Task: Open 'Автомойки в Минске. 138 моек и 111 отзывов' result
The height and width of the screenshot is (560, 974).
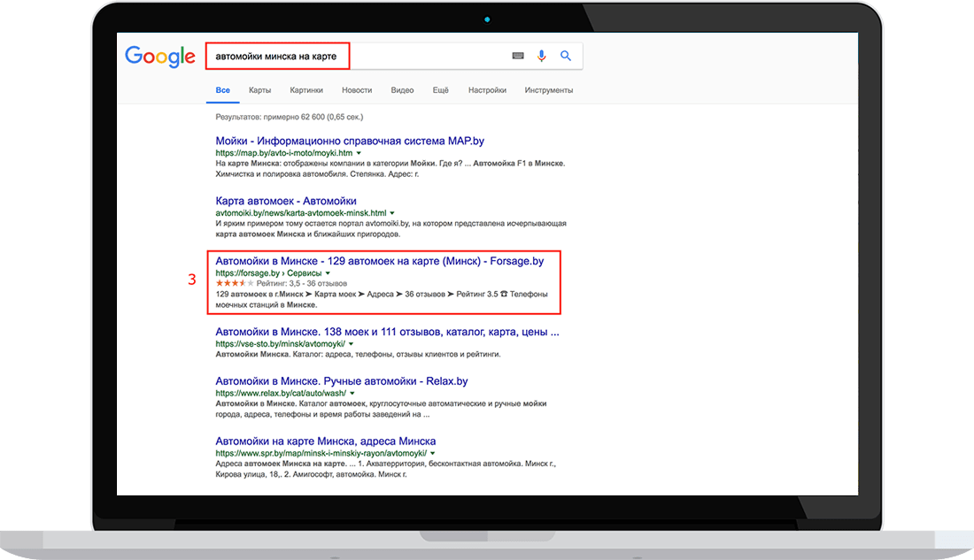Action: [x=387, y=332]
